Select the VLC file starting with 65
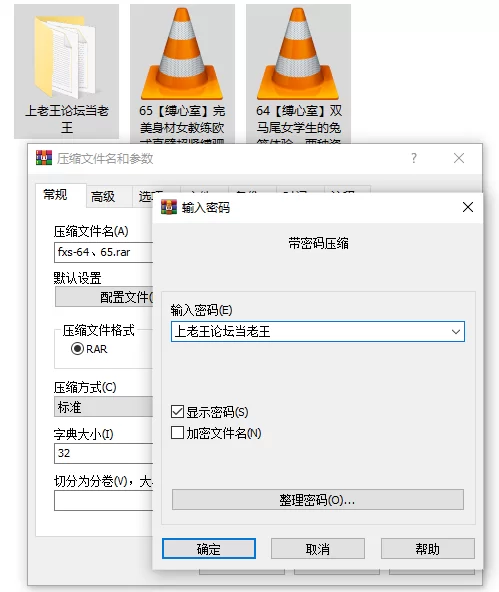The height and width of the screenshot is (592, 499). [182, 55]
